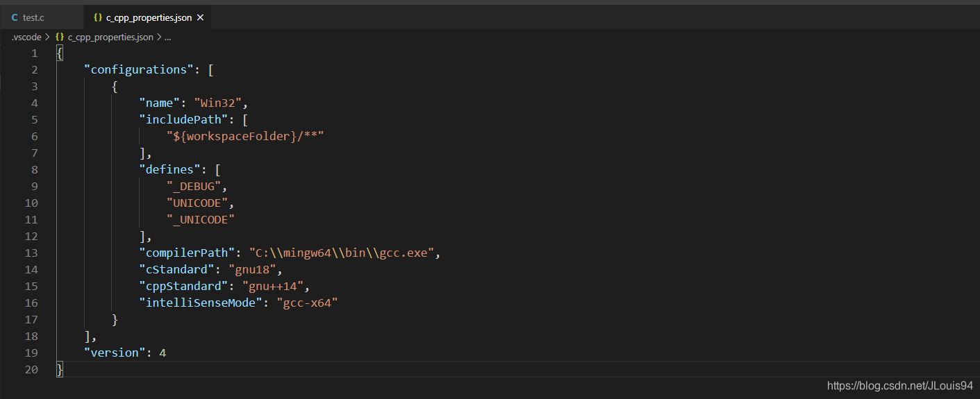
Task: Open c_cpp_properties.json breadcrumb item
Action: [110, 37]
